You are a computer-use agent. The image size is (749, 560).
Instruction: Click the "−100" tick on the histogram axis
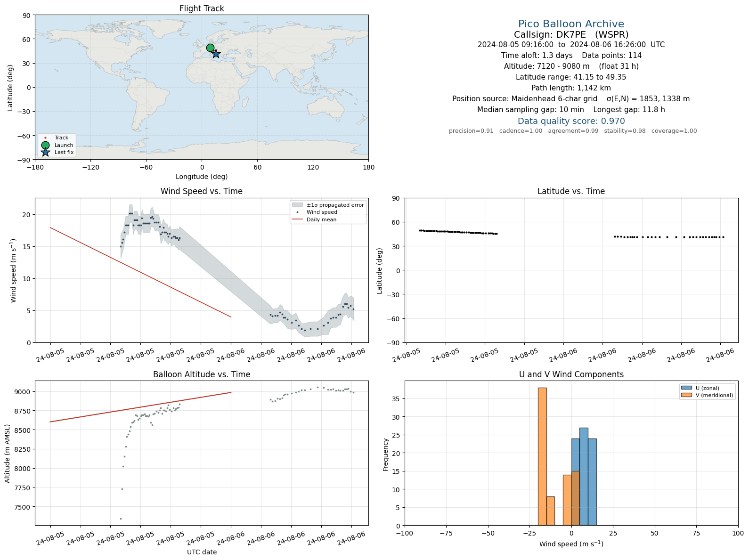(x=405, y=534)
